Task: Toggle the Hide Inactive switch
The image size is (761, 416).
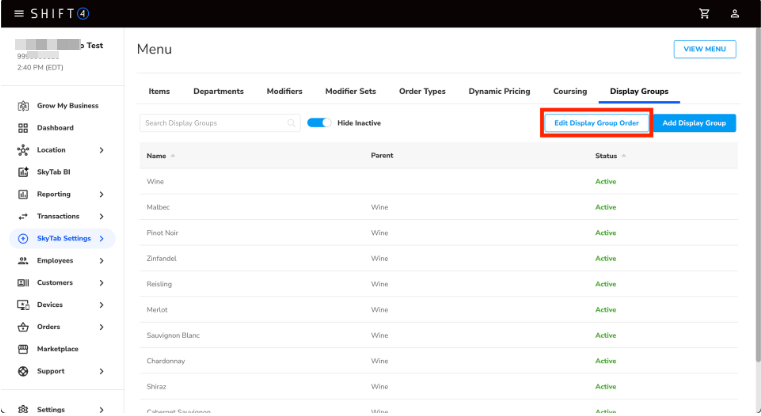Action: [x=319, y=123]
